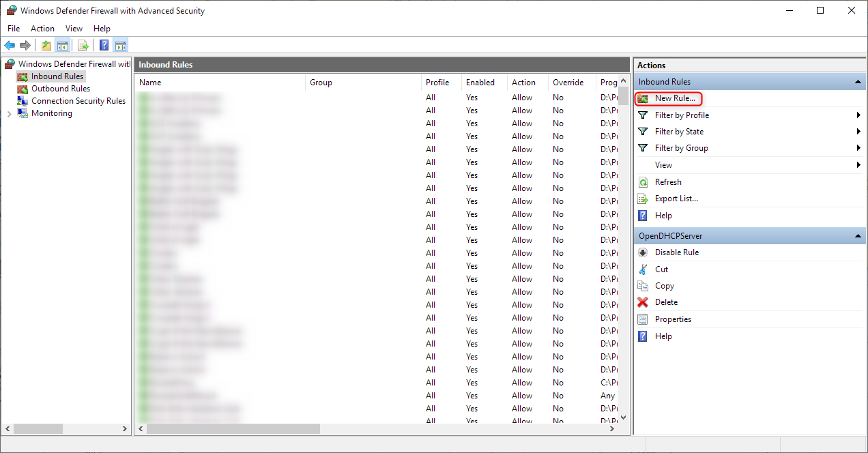The width and height of the screenshot is (868, 453).
Task: Select Outbound Rules in the left tree
Action: click(x=60, y=88)
